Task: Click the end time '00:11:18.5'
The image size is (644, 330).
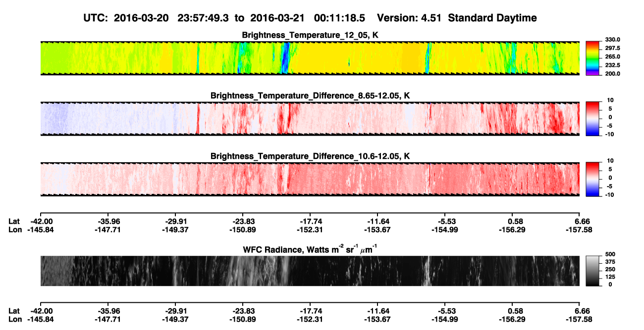Action: point(340,18)
